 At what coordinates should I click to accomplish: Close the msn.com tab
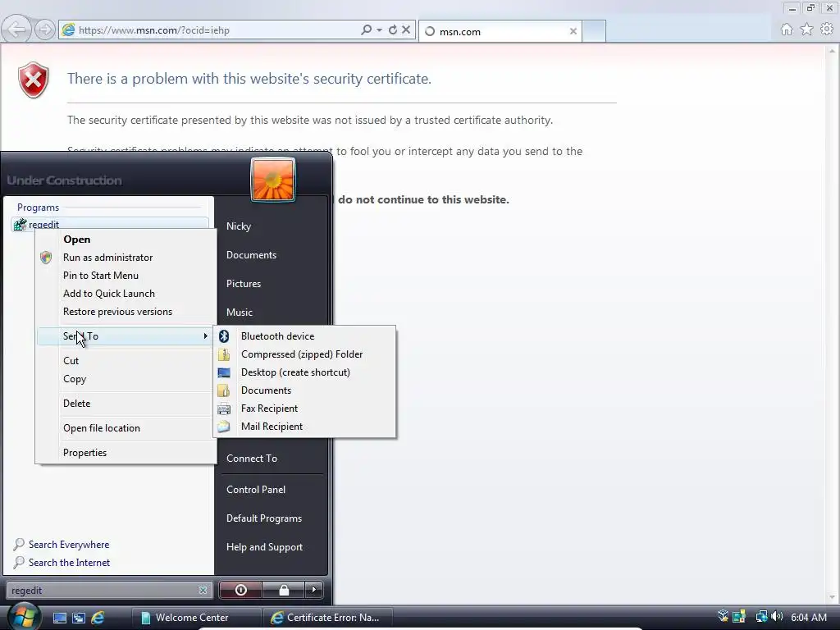point(573,32)
